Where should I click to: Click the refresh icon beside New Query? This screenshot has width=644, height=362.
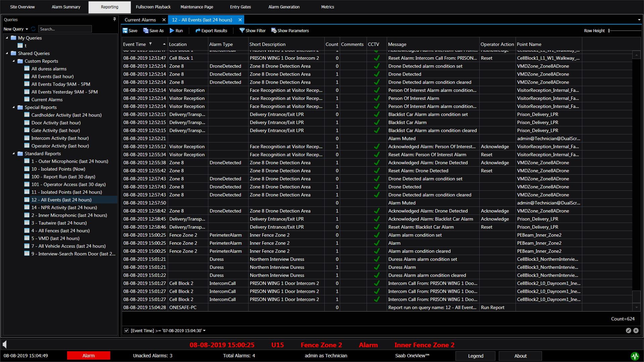[33, 29]
